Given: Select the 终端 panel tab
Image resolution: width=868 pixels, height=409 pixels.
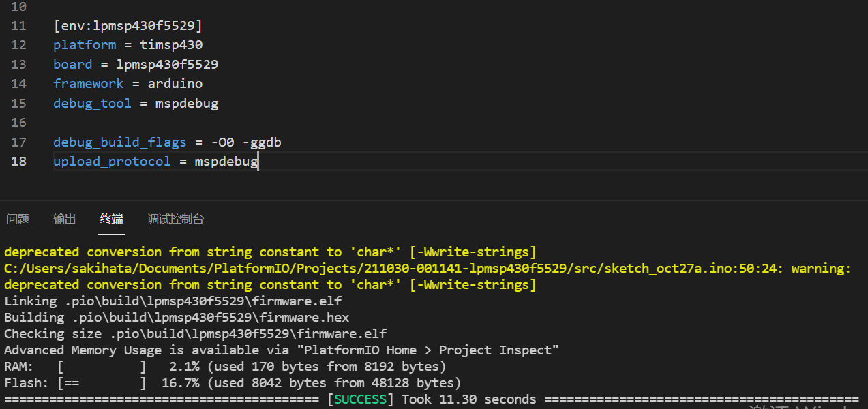Looking at the screenshot, I should pyautogui.click(x=112, y=219).
